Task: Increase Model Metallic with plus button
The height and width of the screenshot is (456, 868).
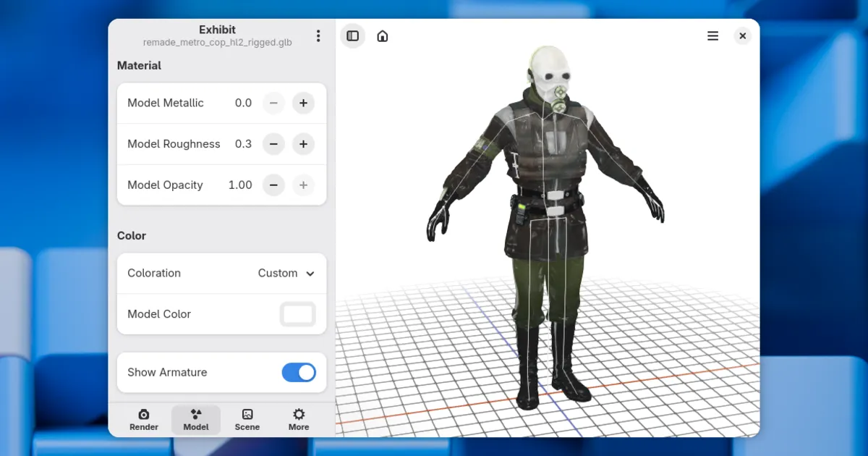Action: (303, 104)
